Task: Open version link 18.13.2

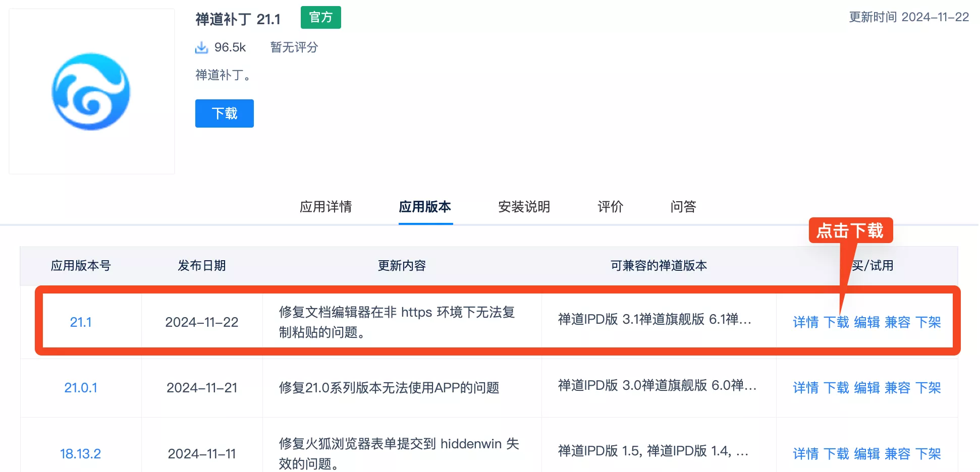Action: click(x=81, y=454)
